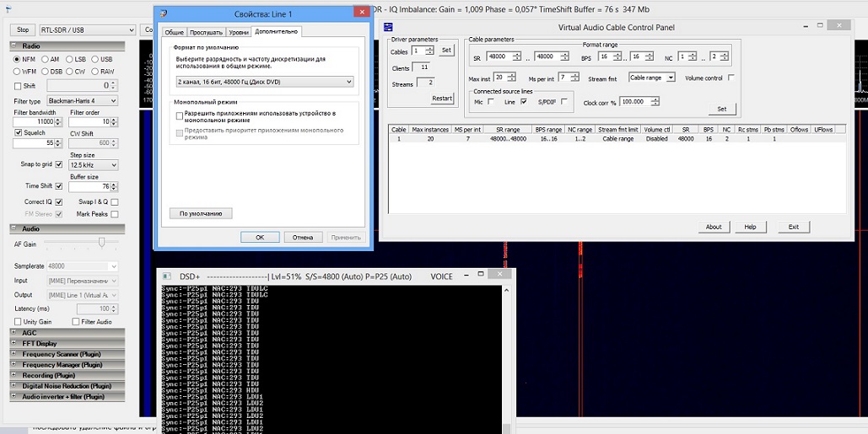Toggle the Time Shift checkbox
868x434 pixels.
[x=59, y=186]
